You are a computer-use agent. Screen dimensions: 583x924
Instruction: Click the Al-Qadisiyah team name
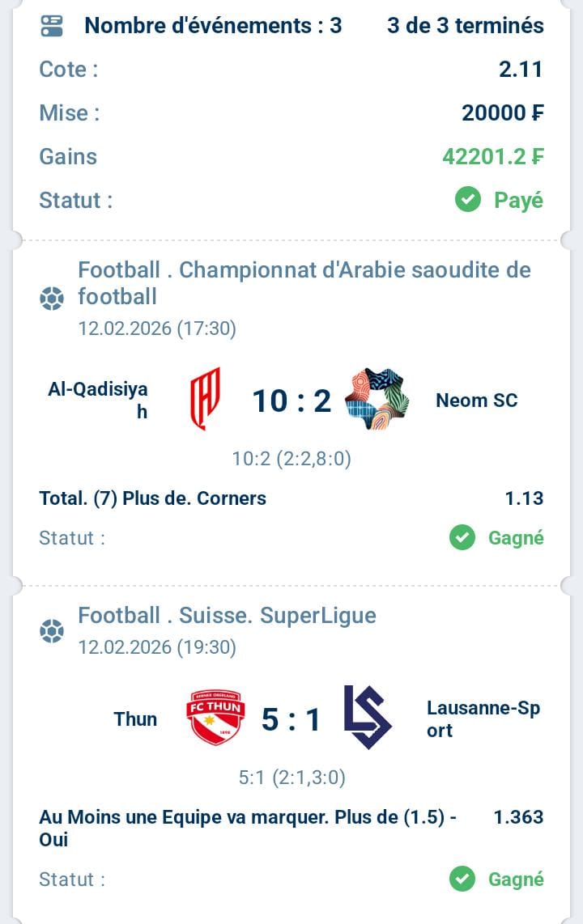point(98,400)
